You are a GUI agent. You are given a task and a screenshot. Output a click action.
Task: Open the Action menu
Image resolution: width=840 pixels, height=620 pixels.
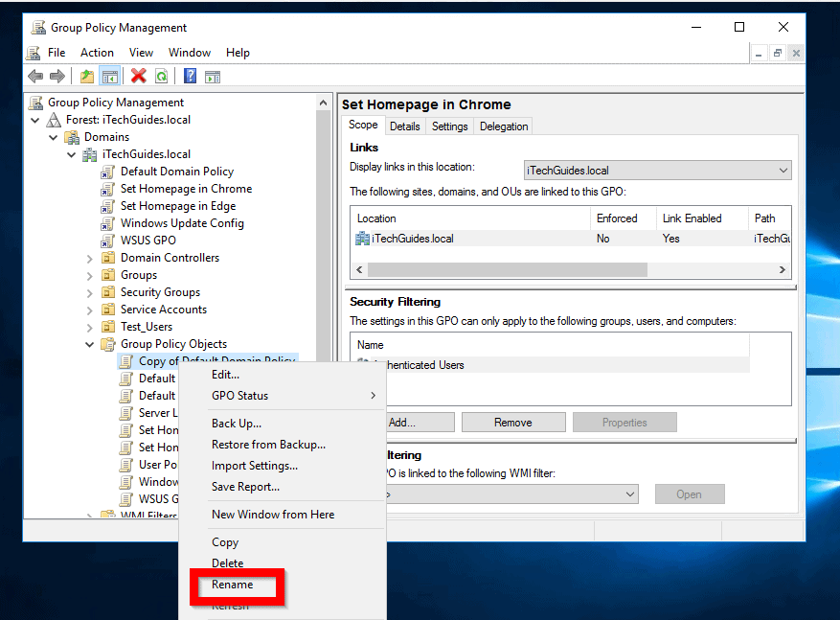pyautogui.click(x=97, y=53)
